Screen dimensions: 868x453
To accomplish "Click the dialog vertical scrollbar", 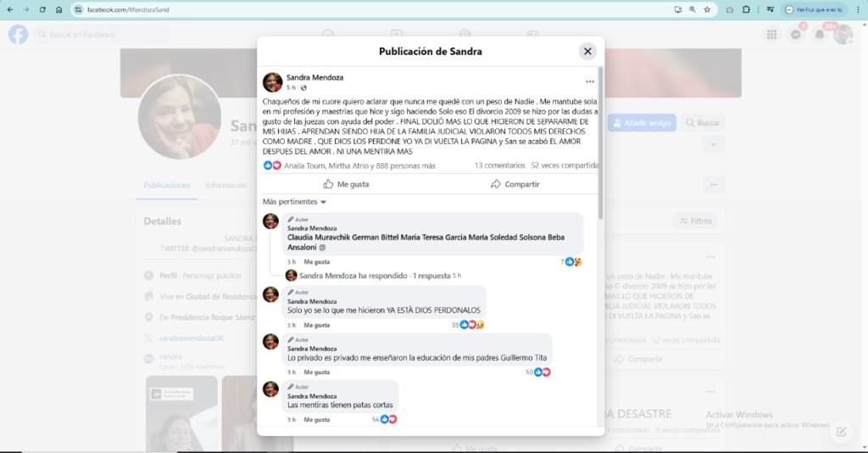I will [x=601, y=143].
